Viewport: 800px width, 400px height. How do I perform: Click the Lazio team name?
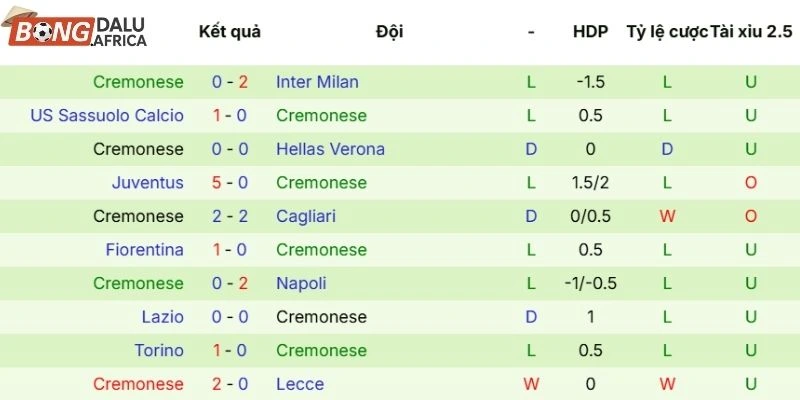(163, 317)
